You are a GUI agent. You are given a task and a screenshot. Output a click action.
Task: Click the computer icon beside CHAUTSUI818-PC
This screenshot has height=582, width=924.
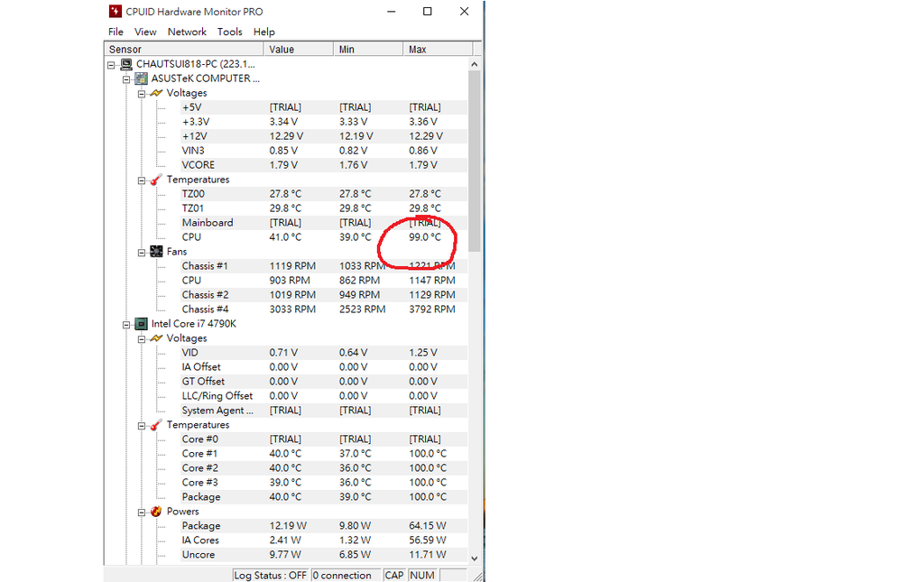click(126, 64)
